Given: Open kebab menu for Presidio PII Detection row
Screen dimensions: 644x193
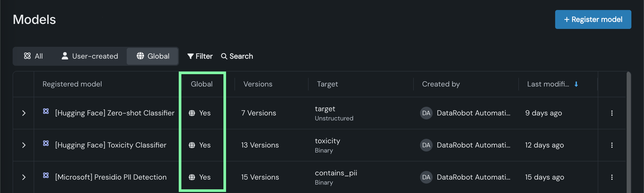Looking at the screenshot, I should click(x=612, y=177).
